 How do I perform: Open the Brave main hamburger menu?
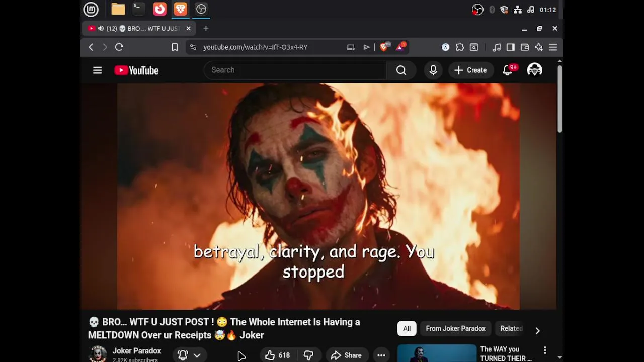click(553, 47)
